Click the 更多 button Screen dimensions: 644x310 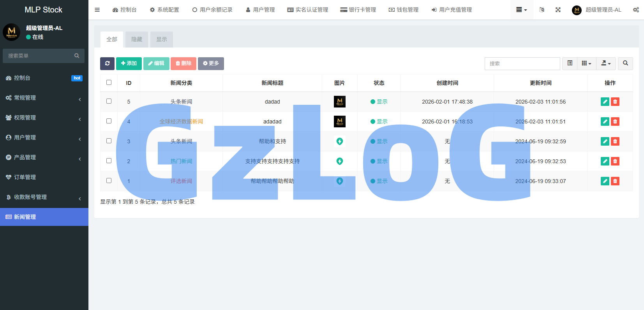(x=211, y=63)
